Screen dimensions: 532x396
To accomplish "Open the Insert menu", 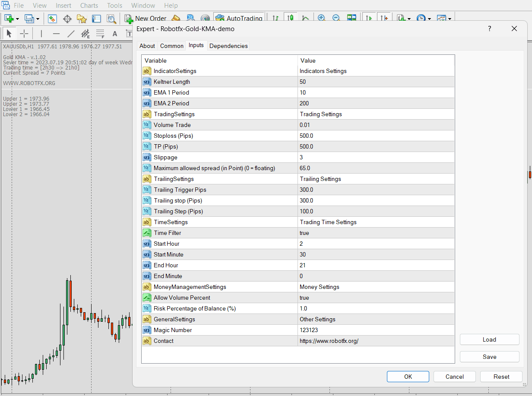I will click(x=63, y=6).
